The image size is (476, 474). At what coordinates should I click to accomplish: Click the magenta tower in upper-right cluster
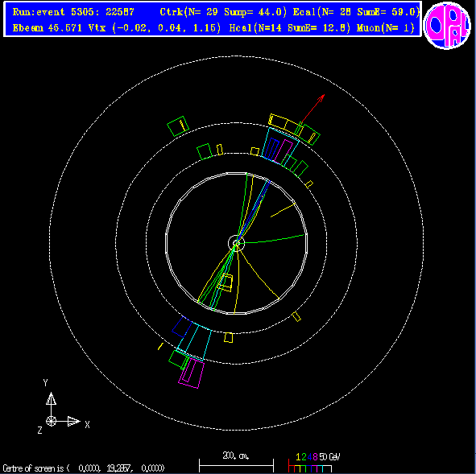click(x=283, y=151)
